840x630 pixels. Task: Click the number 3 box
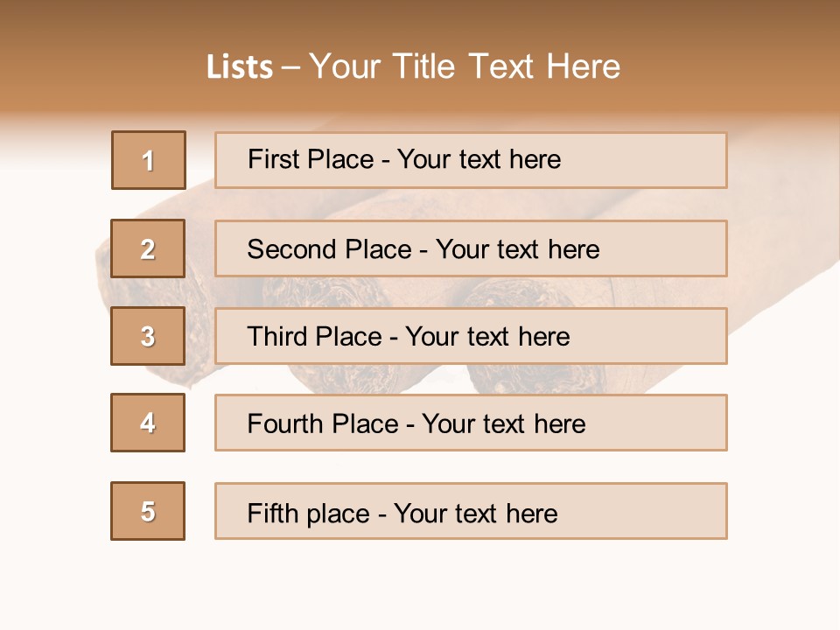(148, 336)
